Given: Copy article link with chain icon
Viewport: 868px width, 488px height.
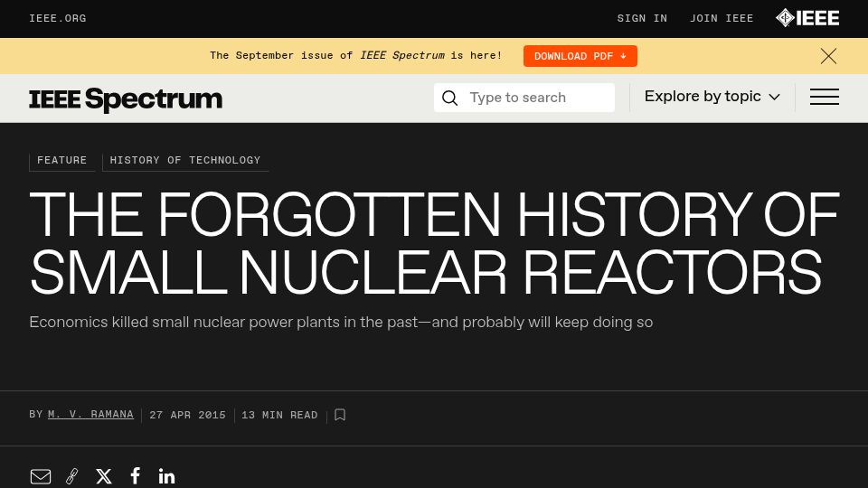Looking at the screenshot, I should click(x=72, y=476).
